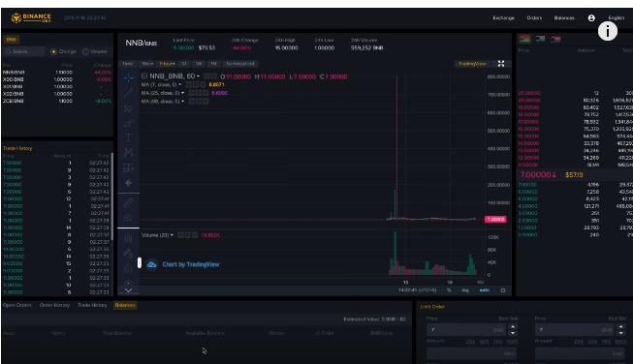This screenshot has width=633, height=364.
Task: Click the chart settings square icon at bottom
Action: point(503,290)
